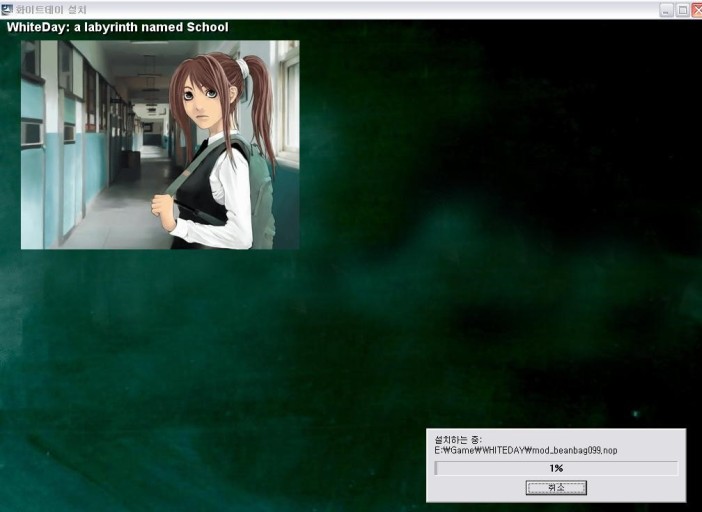Click the 설치하는 중 status label

(458, 440)
